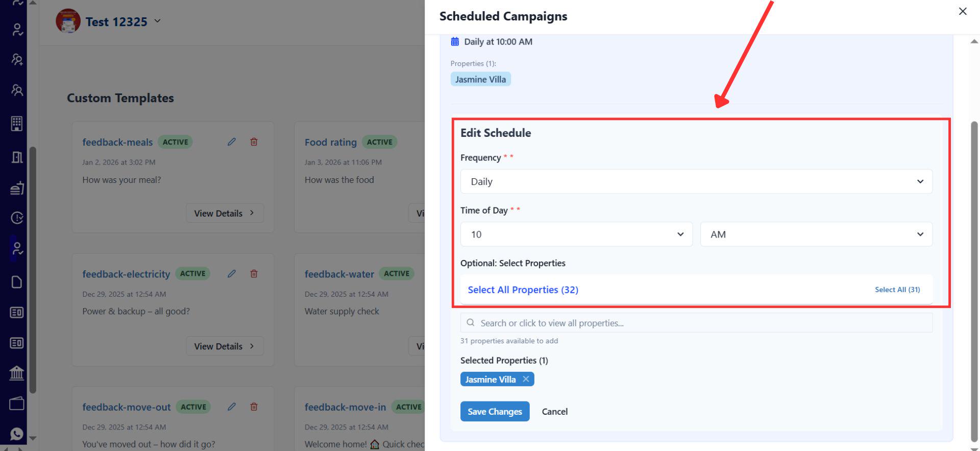
Task: Click pencil icon on feedback-electricity card
Action: pyautogui.click(x=232, y=274)
